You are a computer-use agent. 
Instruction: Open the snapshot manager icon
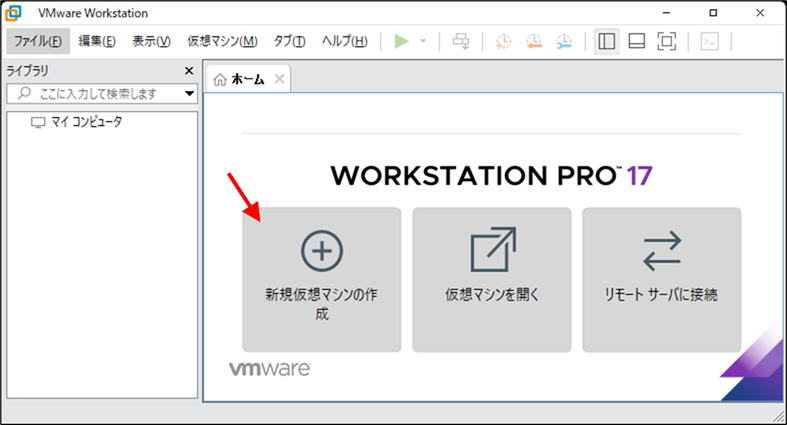pyautogui.click(x=564, y=41)
